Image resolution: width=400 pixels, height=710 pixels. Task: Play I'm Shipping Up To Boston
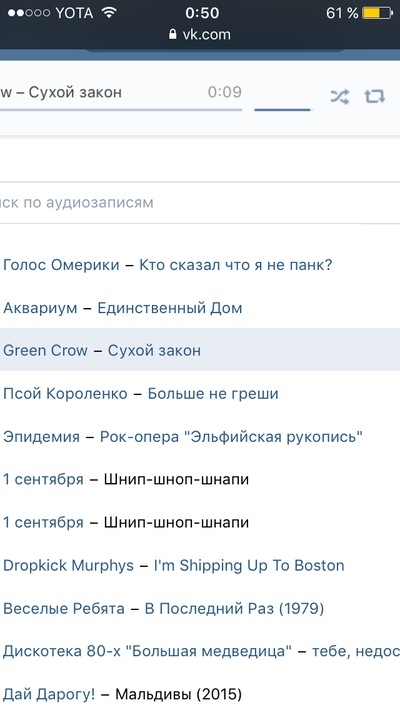[249, 566]
